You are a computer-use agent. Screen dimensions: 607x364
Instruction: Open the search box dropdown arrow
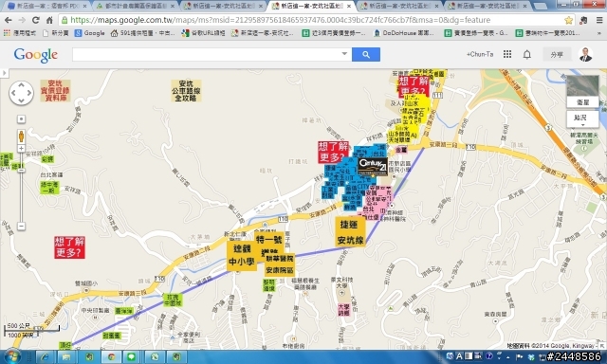[344, 54]
